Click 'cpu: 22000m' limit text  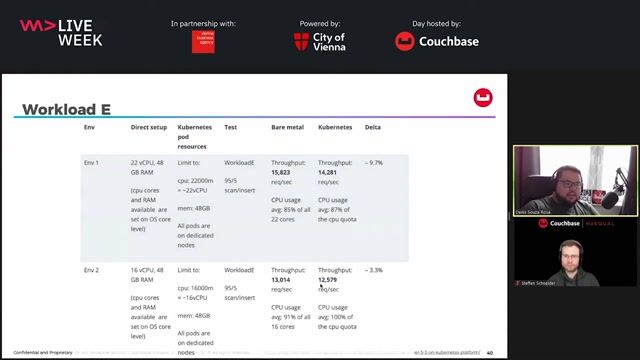195,180
